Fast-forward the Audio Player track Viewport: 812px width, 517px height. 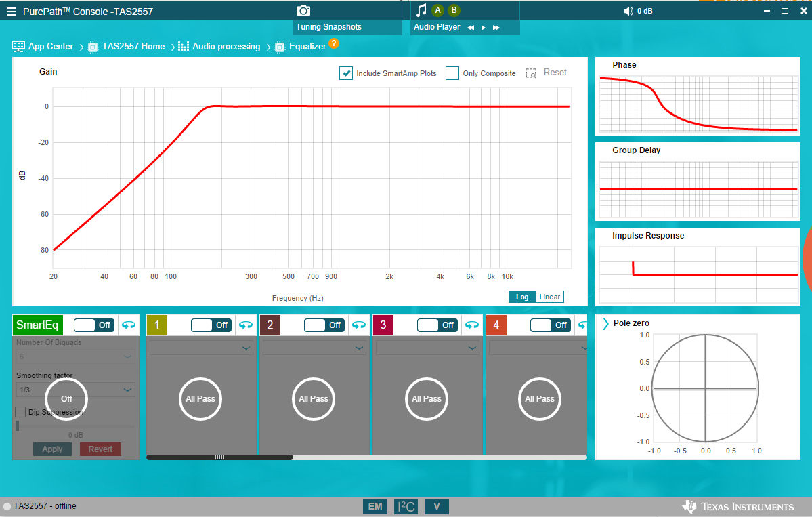pyautogui.click(x=496, y=28)
